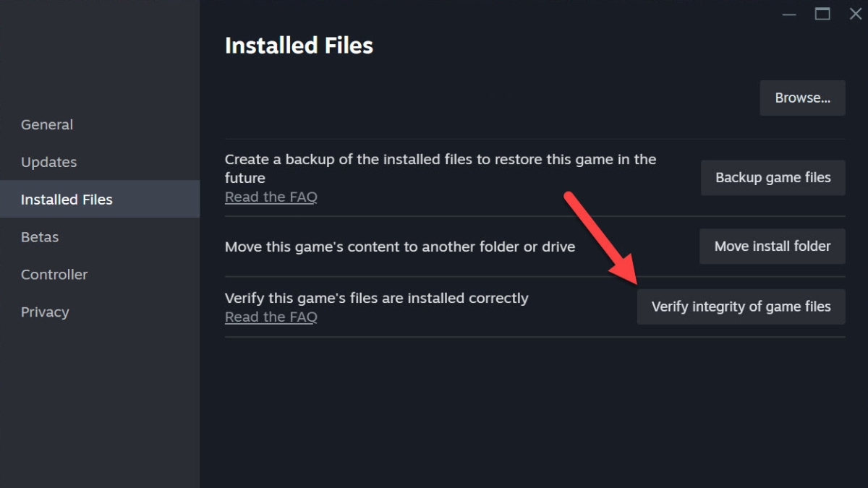868x488 pixels.
Task: Click the 'Move this game's content' description
Action: point(399,247)
